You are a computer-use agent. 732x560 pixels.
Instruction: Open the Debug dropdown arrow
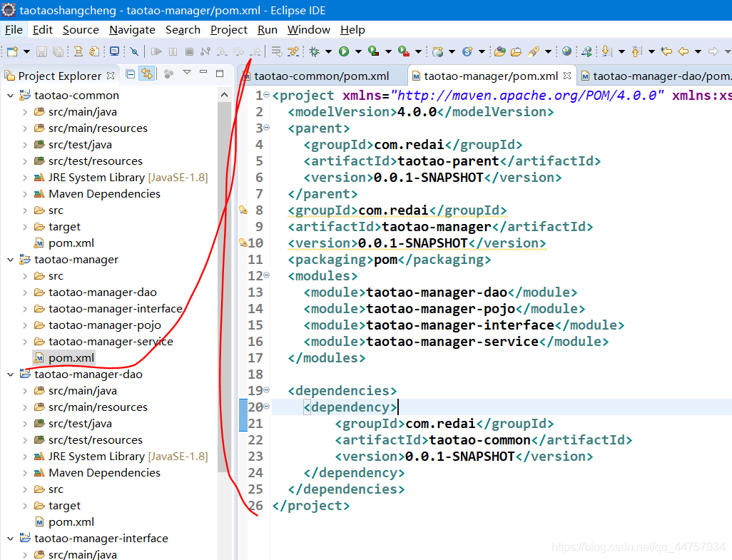tap(329, 51)
